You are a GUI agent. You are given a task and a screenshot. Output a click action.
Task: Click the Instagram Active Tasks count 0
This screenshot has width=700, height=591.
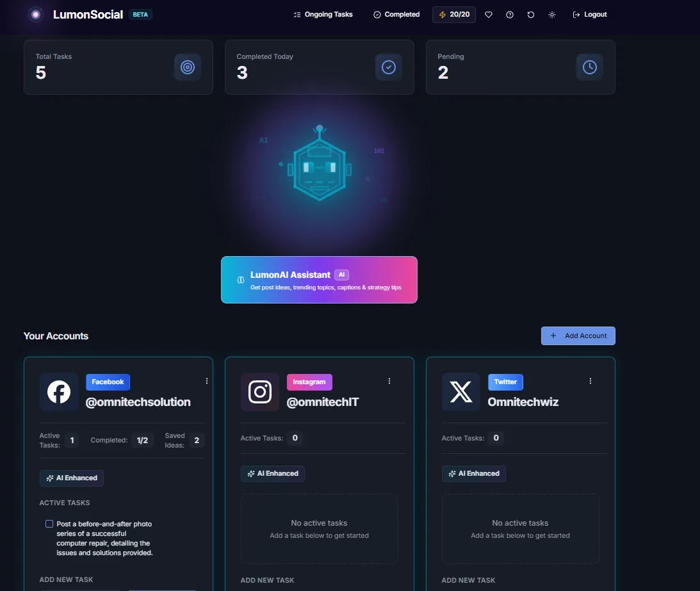[x=295, y=438]
